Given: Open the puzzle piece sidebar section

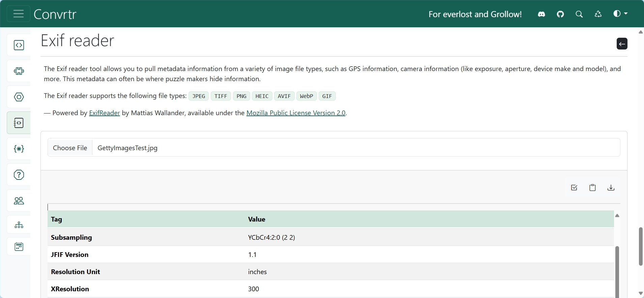Looking at the screenshot, I should pyautogui.click(x=19, y=71).
